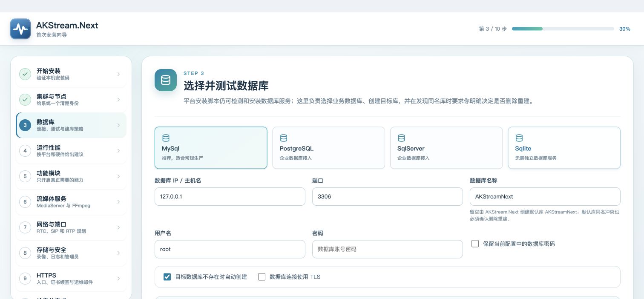Click the 第 3 / 10 步 label
This screenshot has height=299, width=644.
(493, 29)
